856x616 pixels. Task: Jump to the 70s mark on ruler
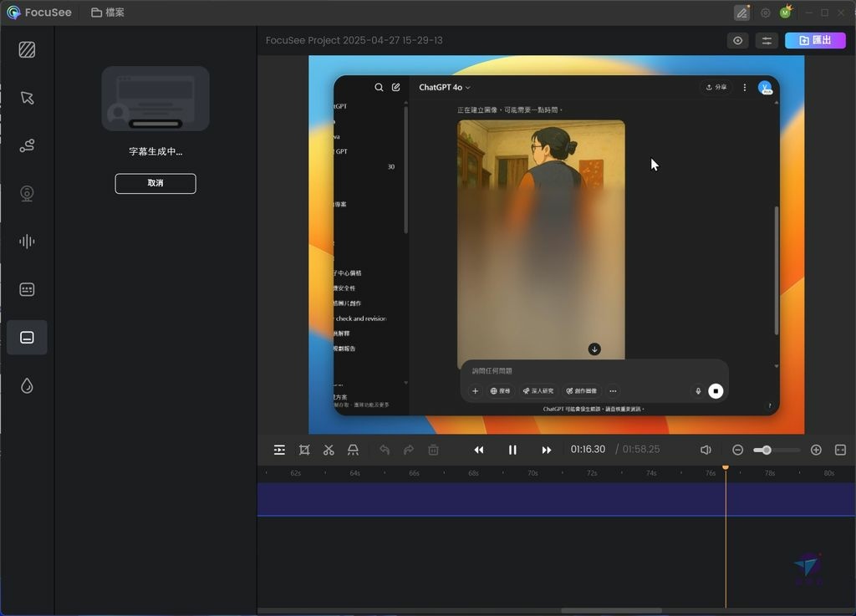coord(532,473)
